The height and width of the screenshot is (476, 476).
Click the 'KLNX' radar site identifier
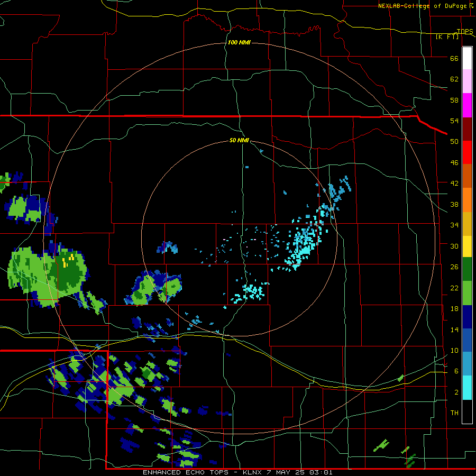point(252,472)
